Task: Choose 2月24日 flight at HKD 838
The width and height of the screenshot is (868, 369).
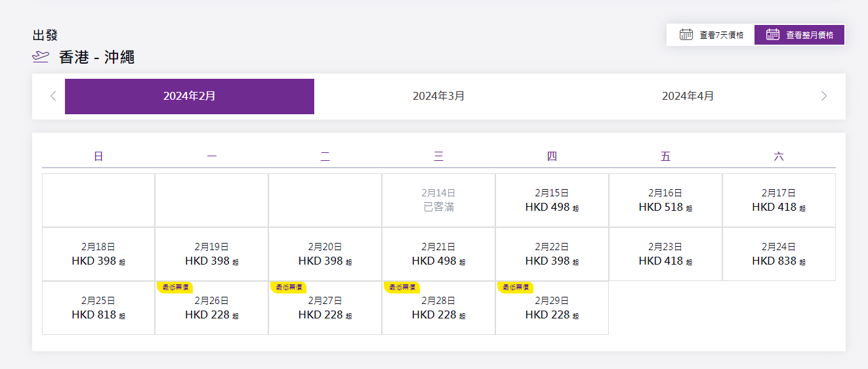Action: click(x=779, y=255)
